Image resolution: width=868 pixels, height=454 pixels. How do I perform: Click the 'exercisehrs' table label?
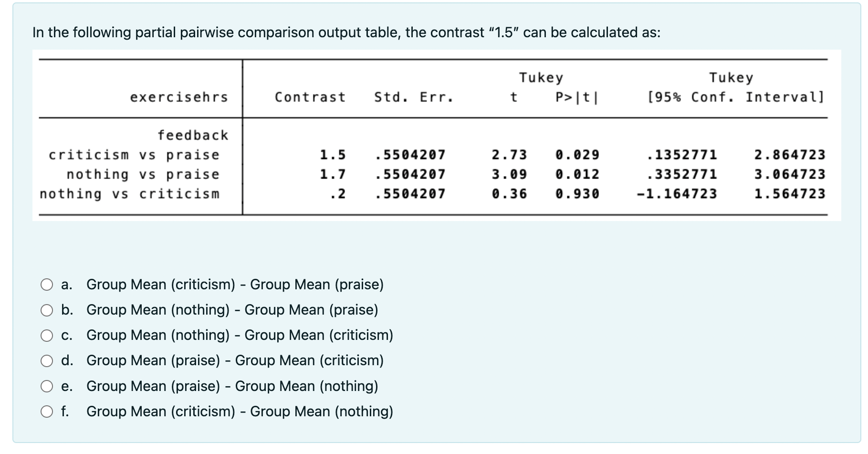(x=180, y=97)
